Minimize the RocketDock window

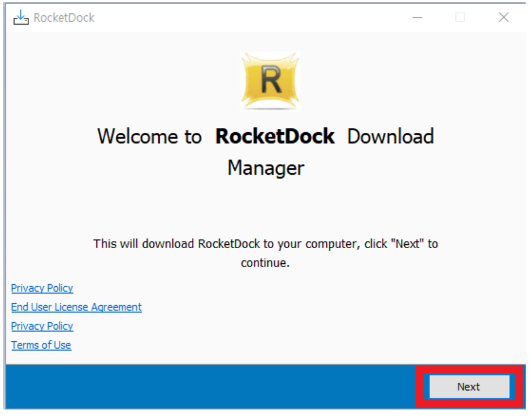click(417, 17)
